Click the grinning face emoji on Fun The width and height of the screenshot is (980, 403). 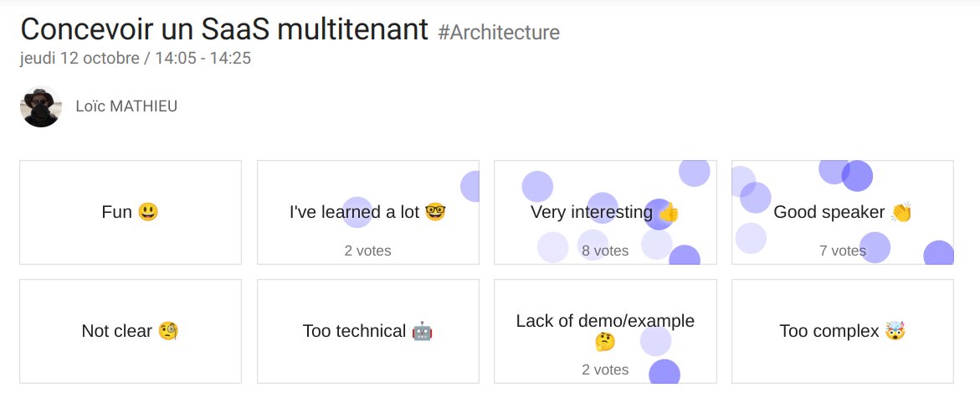click(148, 212)
